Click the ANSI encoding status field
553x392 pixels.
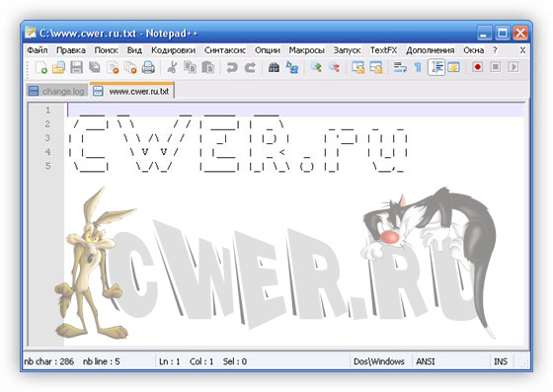click(426, 361)
